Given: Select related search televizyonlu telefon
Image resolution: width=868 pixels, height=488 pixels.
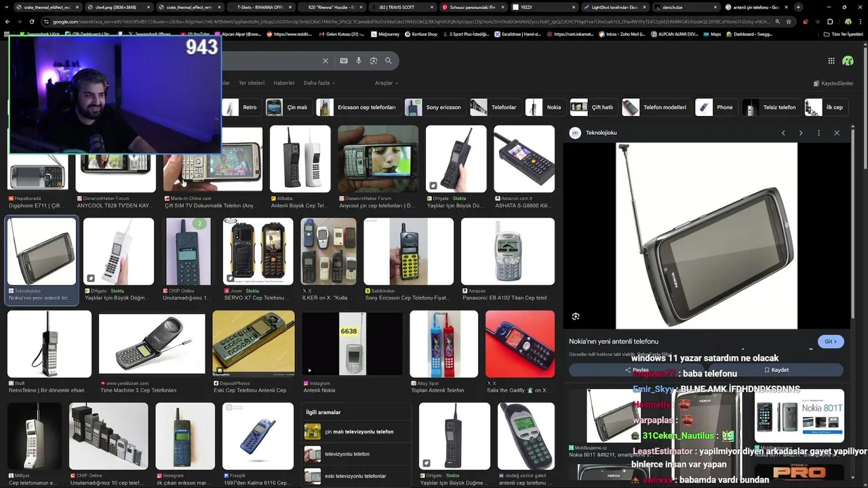Looking at the screenshot, I should point(357,454).
